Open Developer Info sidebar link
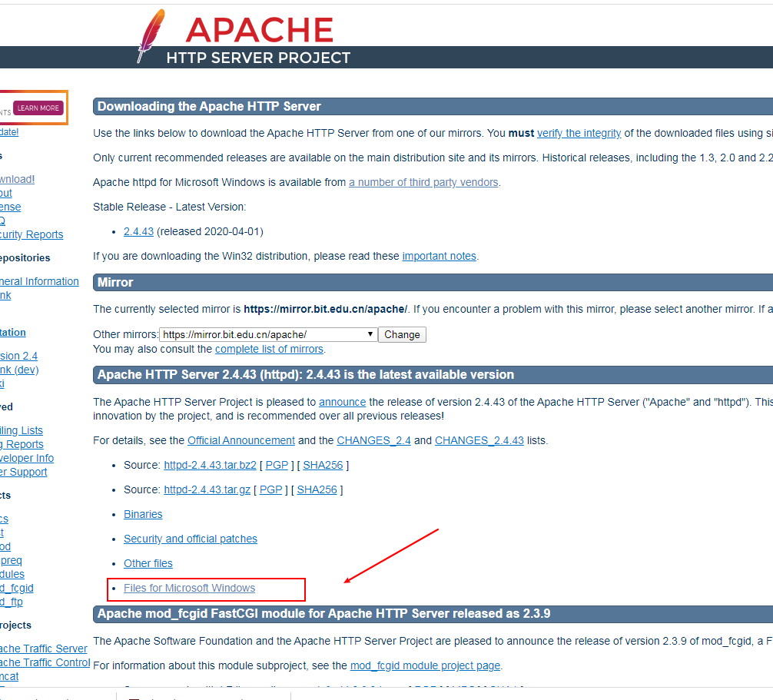 click(27, 459)
